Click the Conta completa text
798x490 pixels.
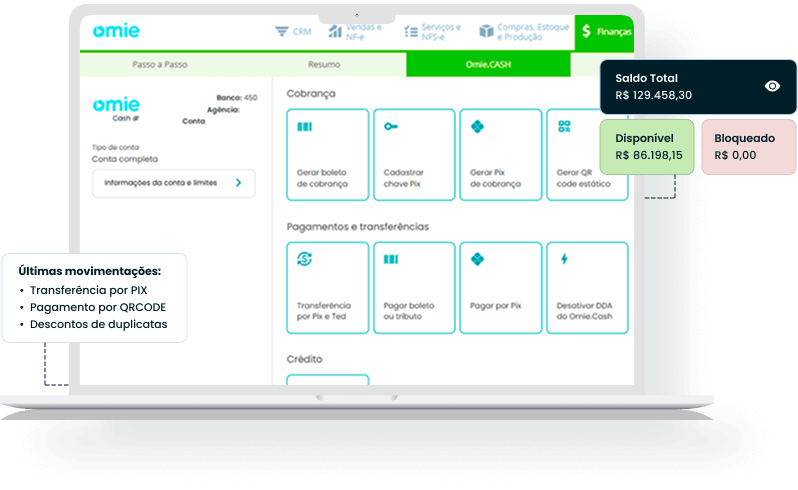point(125,159)
